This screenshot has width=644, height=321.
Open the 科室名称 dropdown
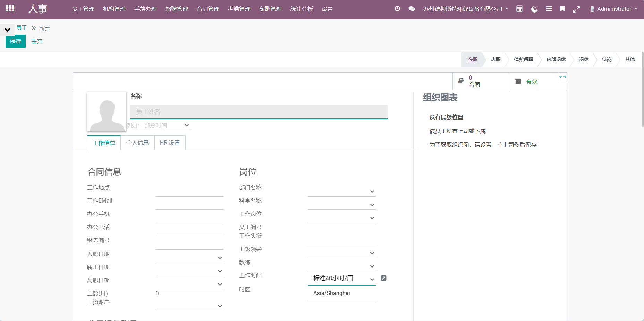341,205
